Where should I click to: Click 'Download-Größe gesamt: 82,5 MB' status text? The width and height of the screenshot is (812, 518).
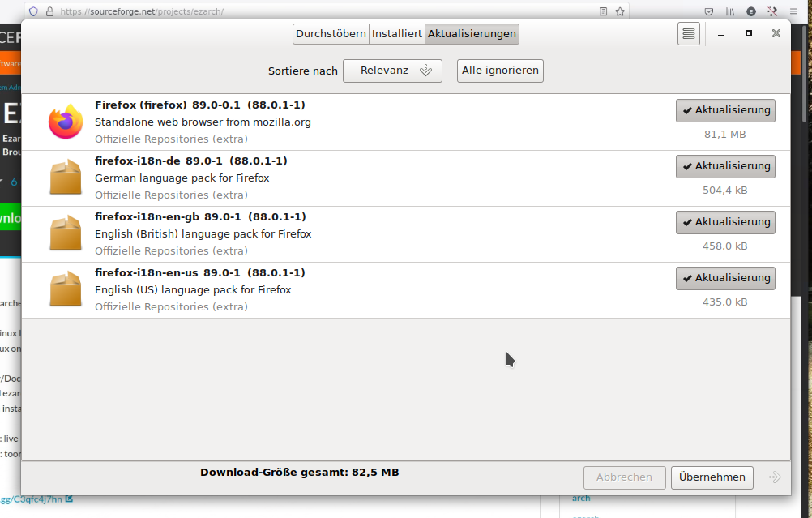299,473
